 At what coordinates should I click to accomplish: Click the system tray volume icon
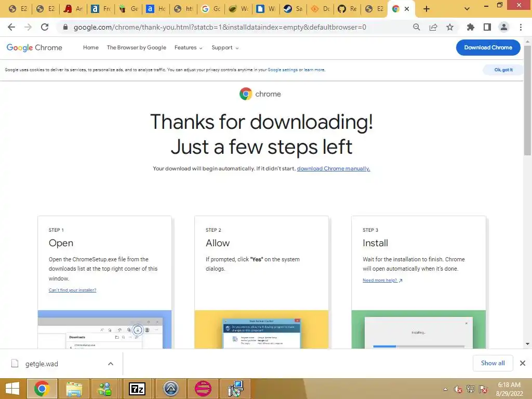tap(458, 389)
